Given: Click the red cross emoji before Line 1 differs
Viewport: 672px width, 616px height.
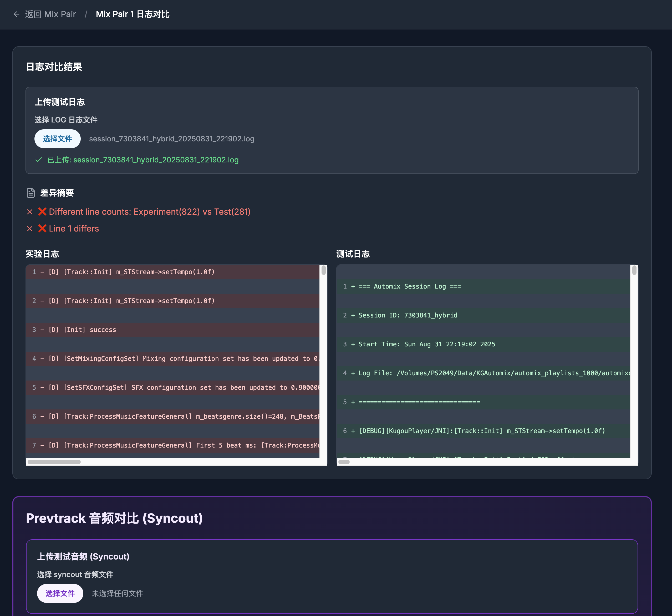Looking at the screenshot, I should pos(42,228).
